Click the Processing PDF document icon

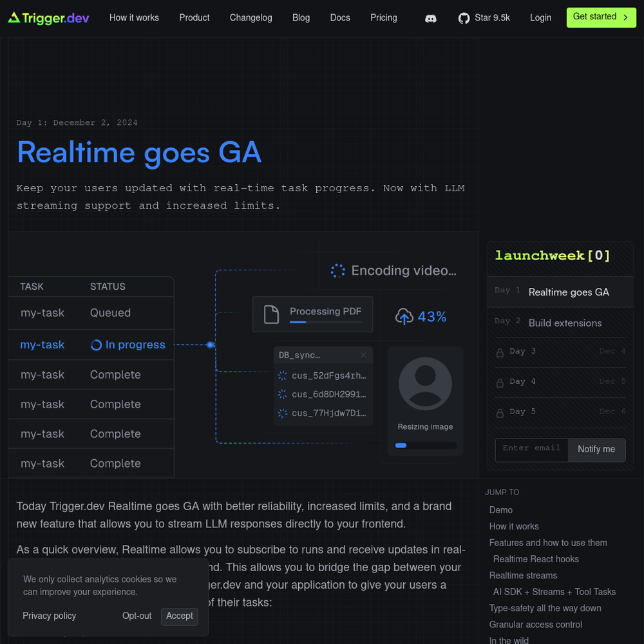(x=271, y=315)
